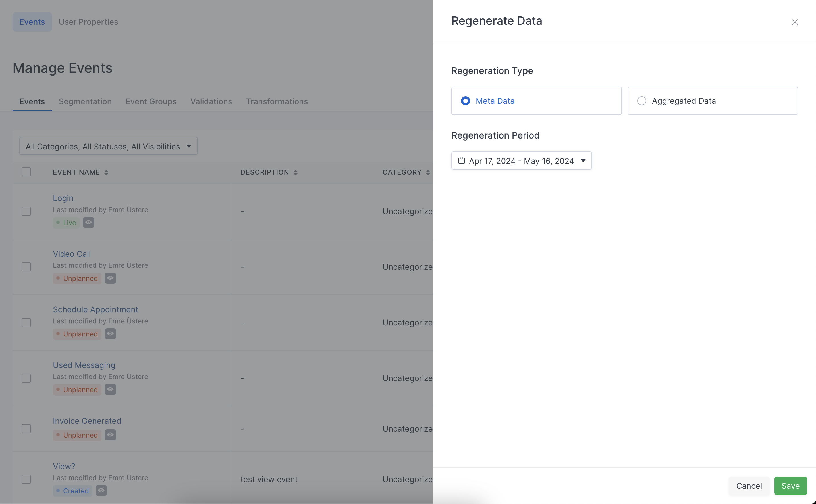
Task: Open the Invoice Generated event link
Action: [87, 421]
